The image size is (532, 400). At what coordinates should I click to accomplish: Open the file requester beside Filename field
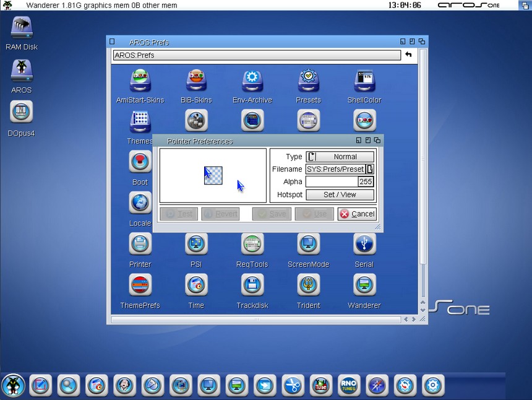370,169
